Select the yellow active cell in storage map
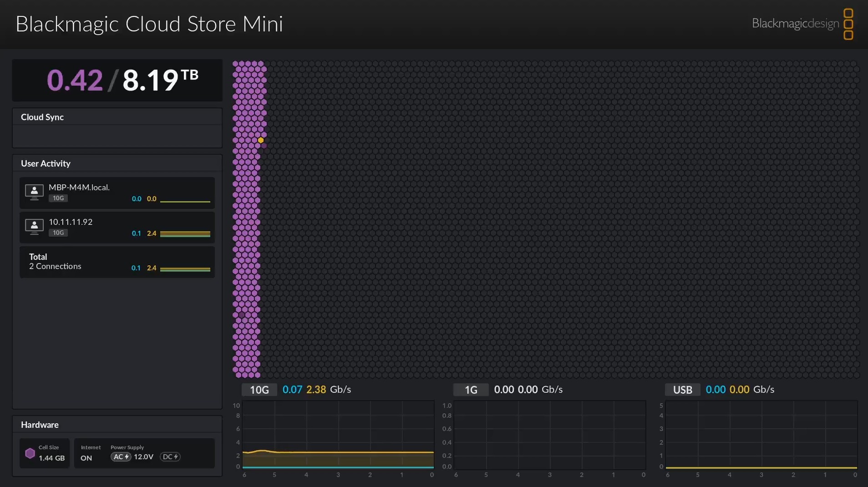 [x=261, y=140]
